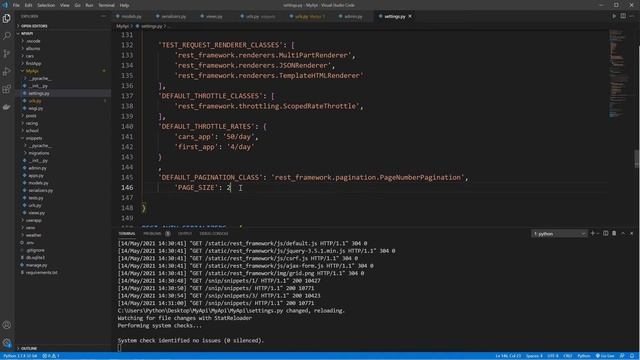Switch to the serializers.py tab
The height and width of the screenshot is (360, 640).
pyautogui.click(x=173, y=16)
